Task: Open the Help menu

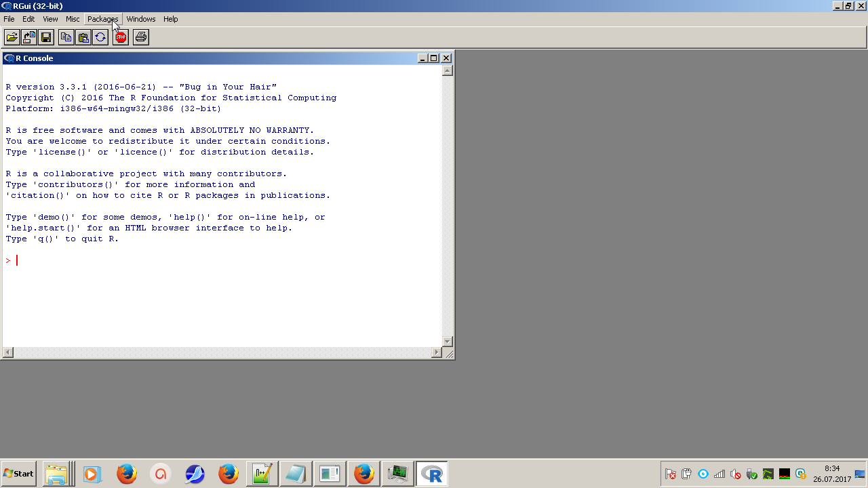Action: (x=171, y=19)
